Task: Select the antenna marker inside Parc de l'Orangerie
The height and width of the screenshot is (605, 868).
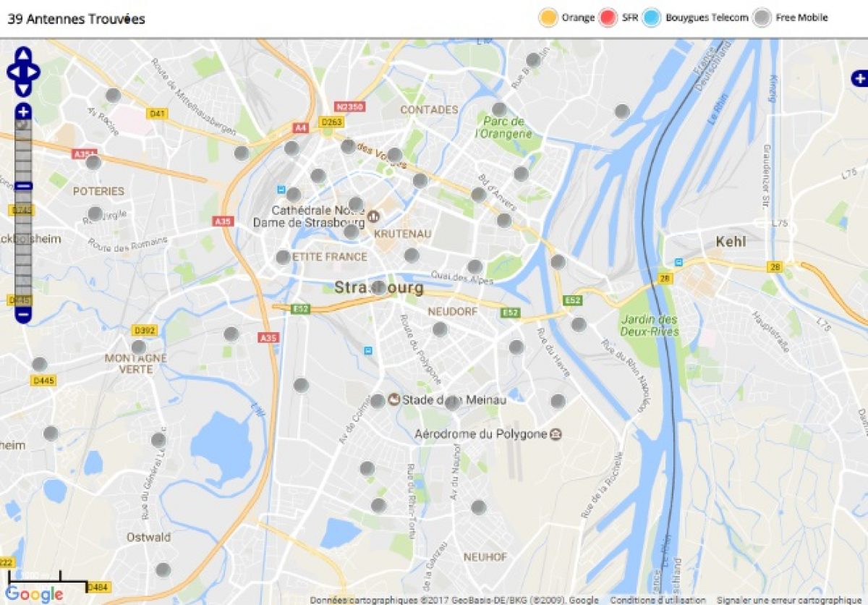Action: (x=499, y=109)
